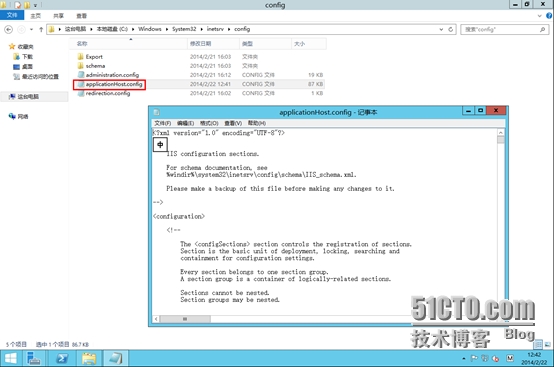Refresh the config folder view

[x=450, y=29]
